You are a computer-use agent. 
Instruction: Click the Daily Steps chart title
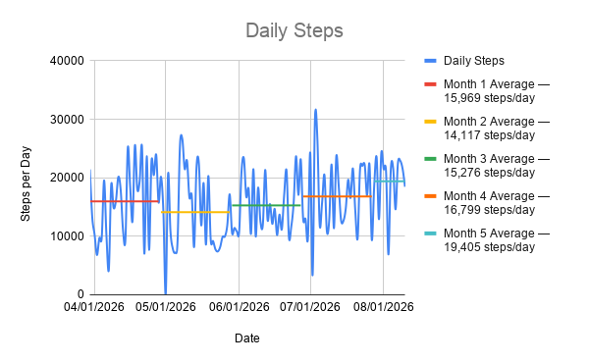[x=294, y=30]
